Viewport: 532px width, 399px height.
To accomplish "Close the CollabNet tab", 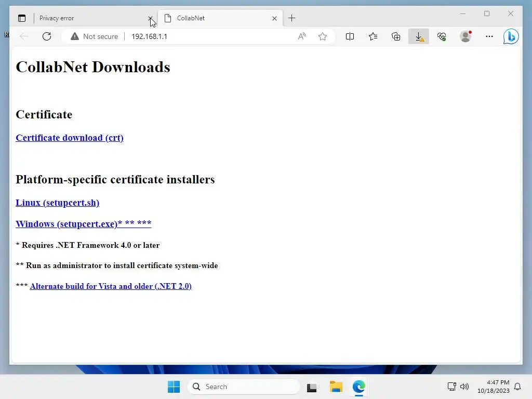I will (x=274, y=18).
